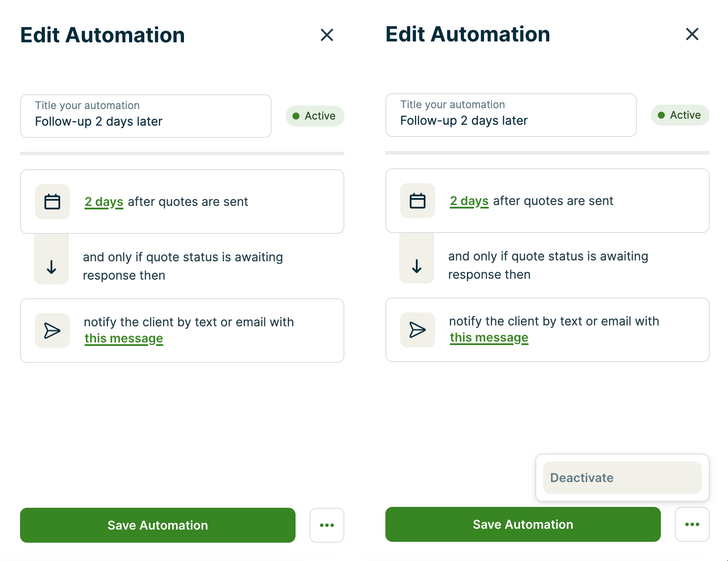Click the Active status badge in right panel

[x=680, y=115]
